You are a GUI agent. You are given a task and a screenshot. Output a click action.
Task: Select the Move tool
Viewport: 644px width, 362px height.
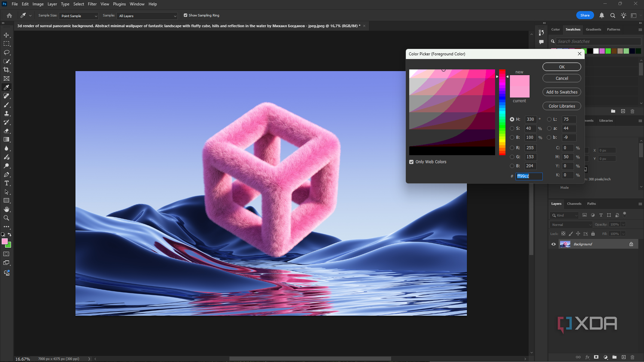(x=6, y=35)
